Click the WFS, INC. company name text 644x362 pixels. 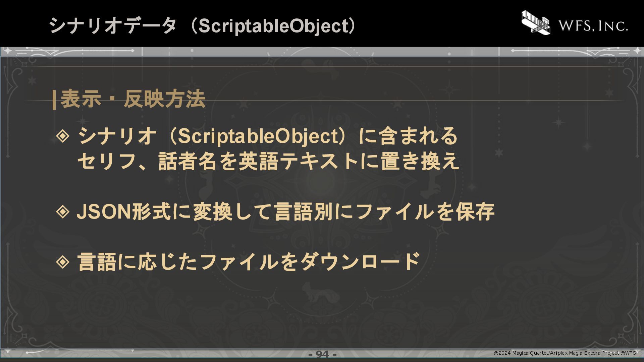(593, 26)
